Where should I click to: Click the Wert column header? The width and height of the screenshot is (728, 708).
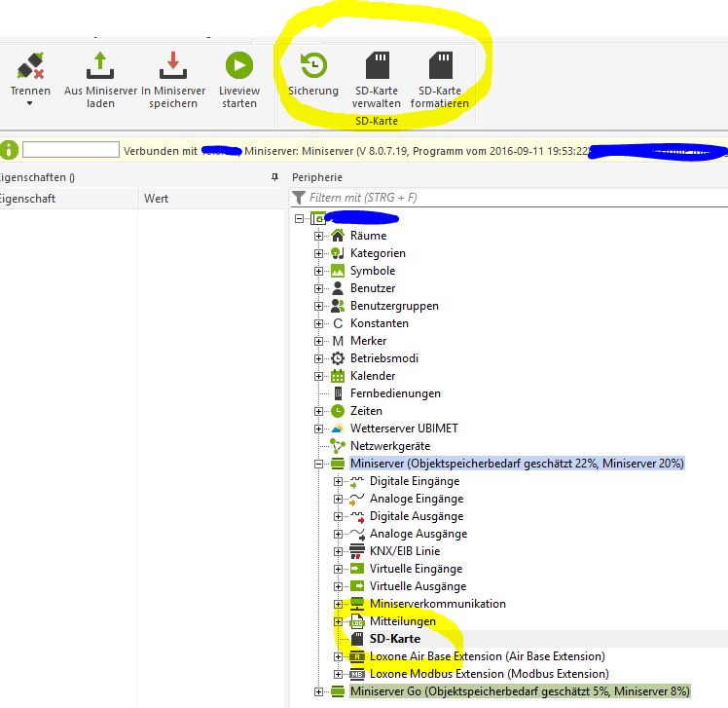coord(156,198)
